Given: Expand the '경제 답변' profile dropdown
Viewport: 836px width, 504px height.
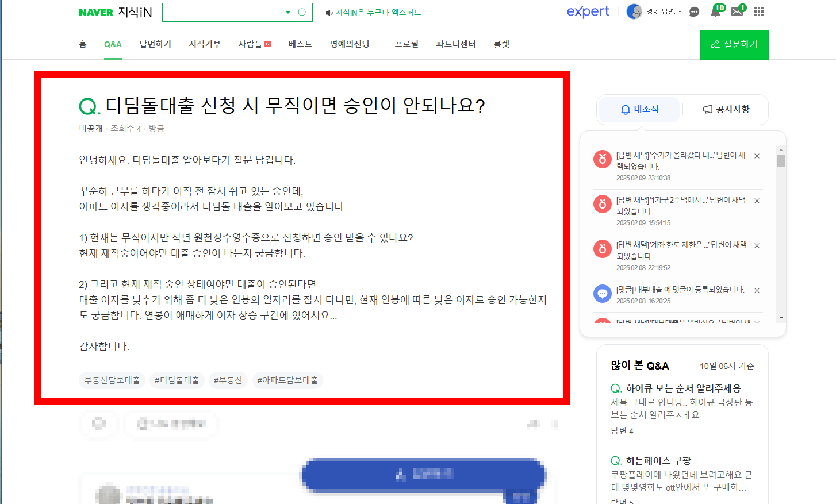Looking at the screenshot, I should click(664, 11).
